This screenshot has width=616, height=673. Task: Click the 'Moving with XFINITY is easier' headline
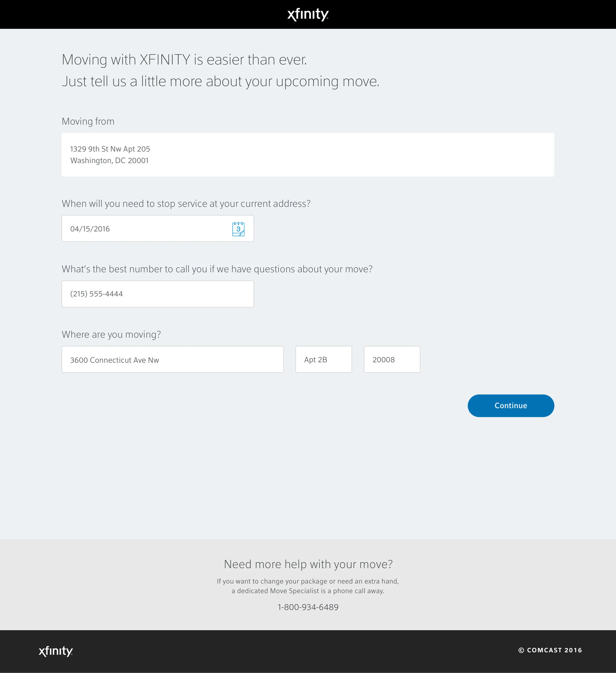184,60
